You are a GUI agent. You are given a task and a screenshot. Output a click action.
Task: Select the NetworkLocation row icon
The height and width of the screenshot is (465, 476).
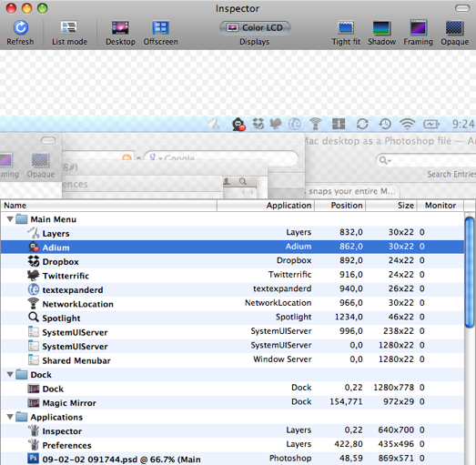coord(34,303)
